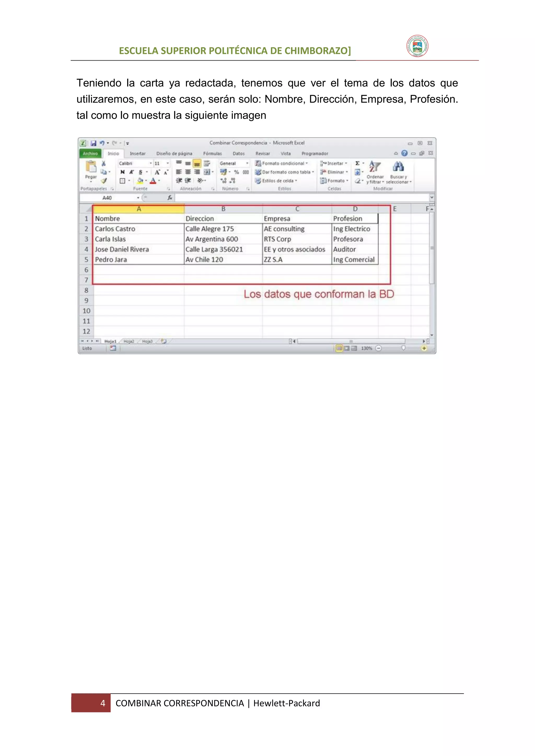
Task: Toggle underline S formatting
Action: [141, 172]
